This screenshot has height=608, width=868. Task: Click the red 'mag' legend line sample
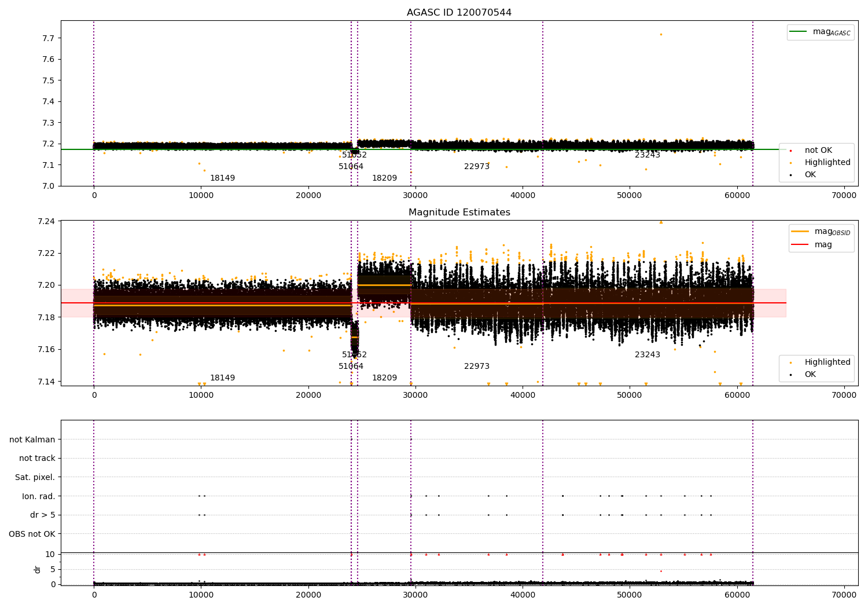coord(800,245)
